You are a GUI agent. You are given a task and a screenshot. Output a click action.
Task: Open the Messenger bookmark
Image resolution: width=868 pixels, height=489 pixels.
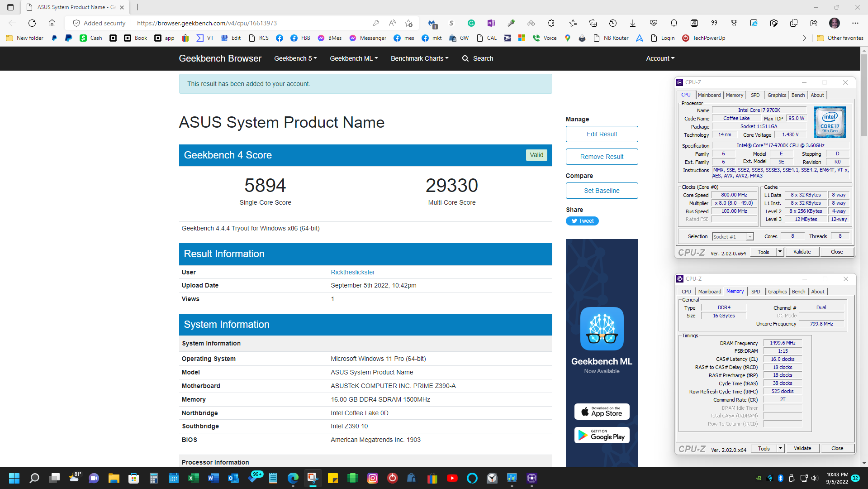pyautogui.click(x=368, y=38)
